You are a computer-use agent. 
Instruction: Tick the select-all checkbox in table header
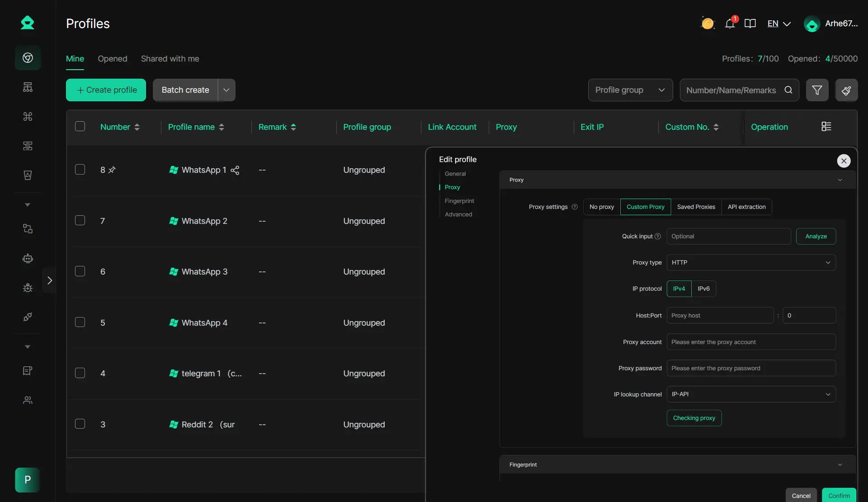click(80, 127)
